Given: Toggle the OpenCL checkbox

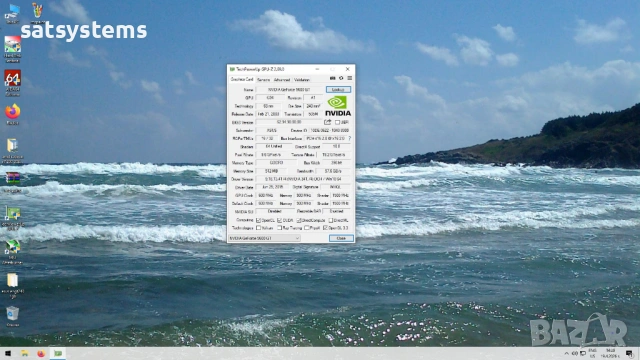Looking at the screenshot, I should 258,220.
